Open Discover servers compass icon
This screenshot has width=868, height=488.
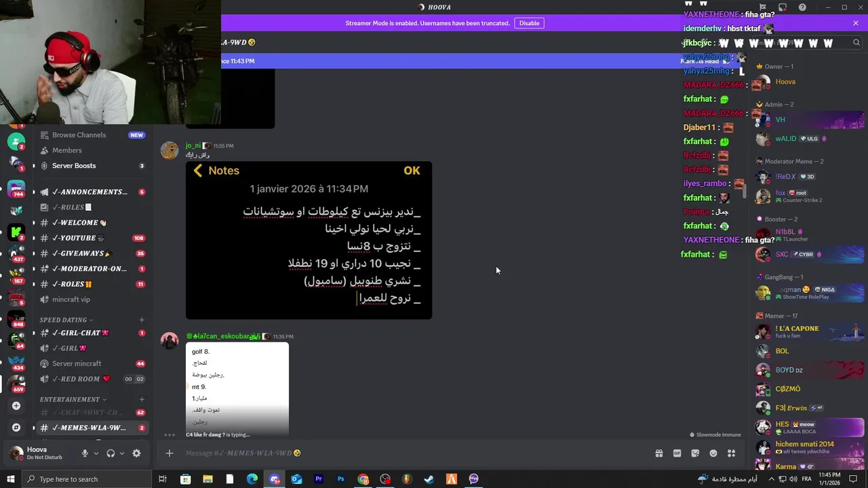pos(16,428)
